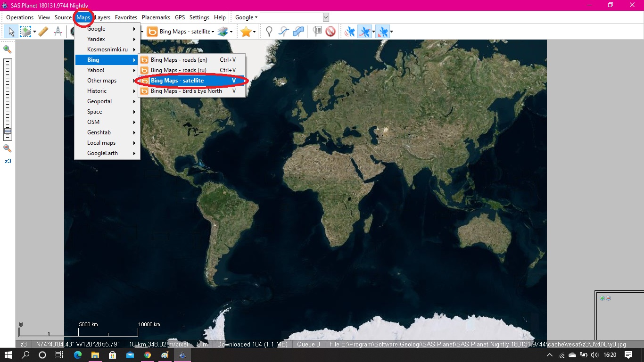Click the layers stack icon
Screen dimensions: 644x362
pyautogui.click(x=223, y=32)
